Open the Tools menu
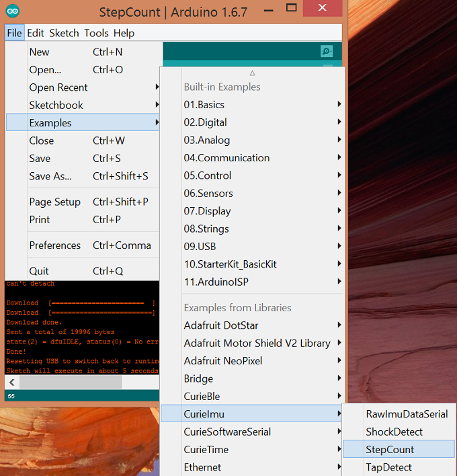457x476 pixels. (x=96, y=33)
